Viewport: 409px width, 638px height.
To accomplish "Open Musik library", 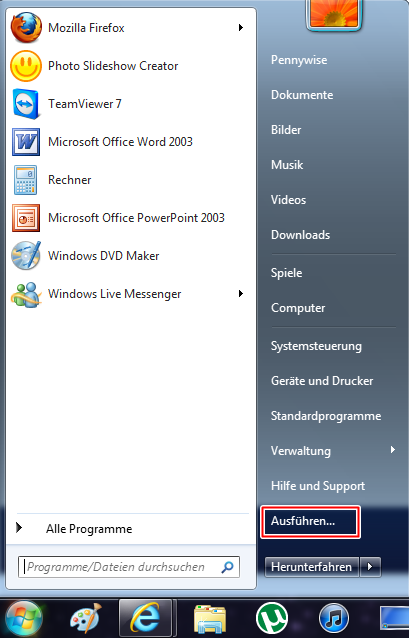I will 287,165.
